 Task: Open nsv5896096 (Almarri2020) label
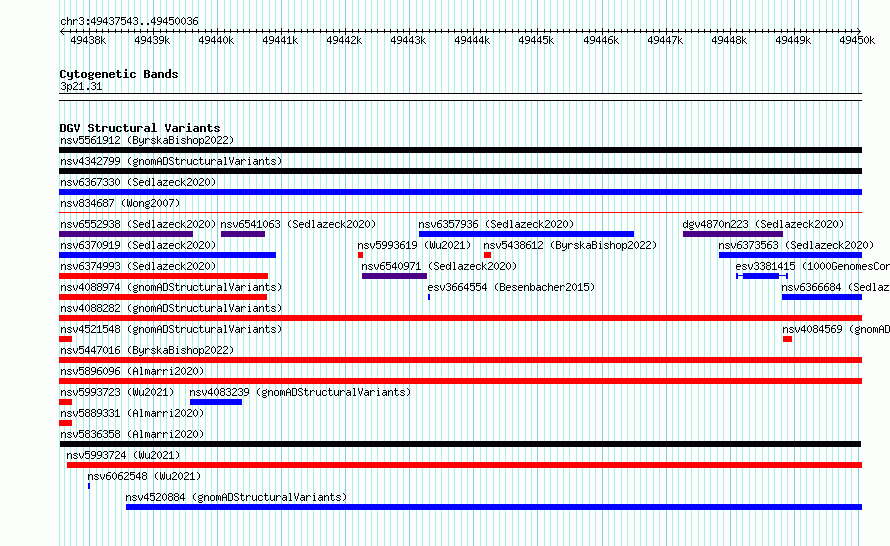click(132, 371)
